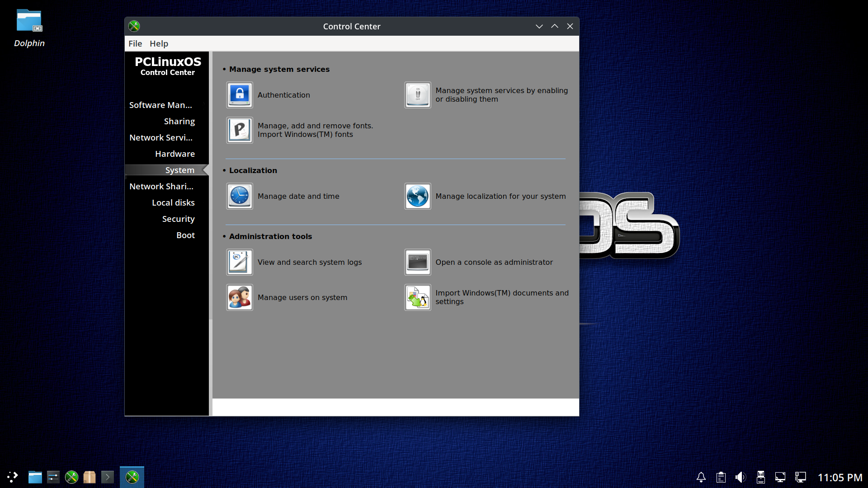Click the Control Center taskbar window entry

[132, 477]
